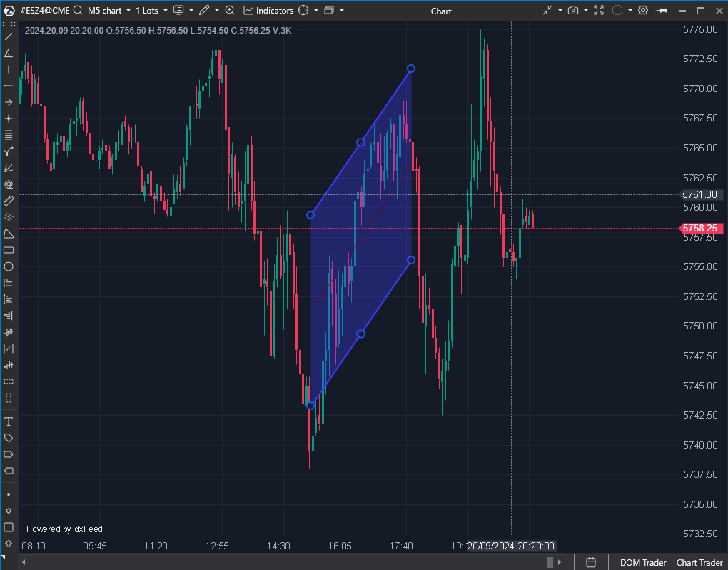Toggle fullscreen with the expand arrows icon
The width and height of the screenshot is (728, 570).
599,10
